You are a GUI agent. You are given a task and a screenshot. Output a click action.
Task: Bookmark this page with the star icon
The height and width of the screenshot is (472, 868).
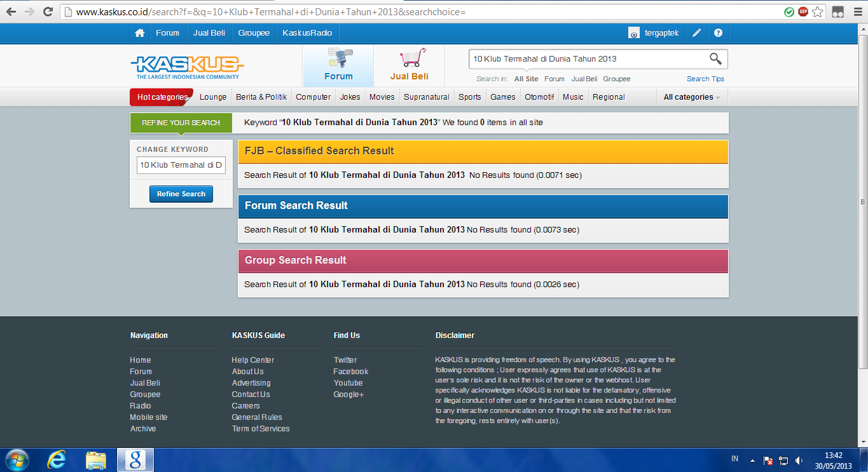(818, 11)
